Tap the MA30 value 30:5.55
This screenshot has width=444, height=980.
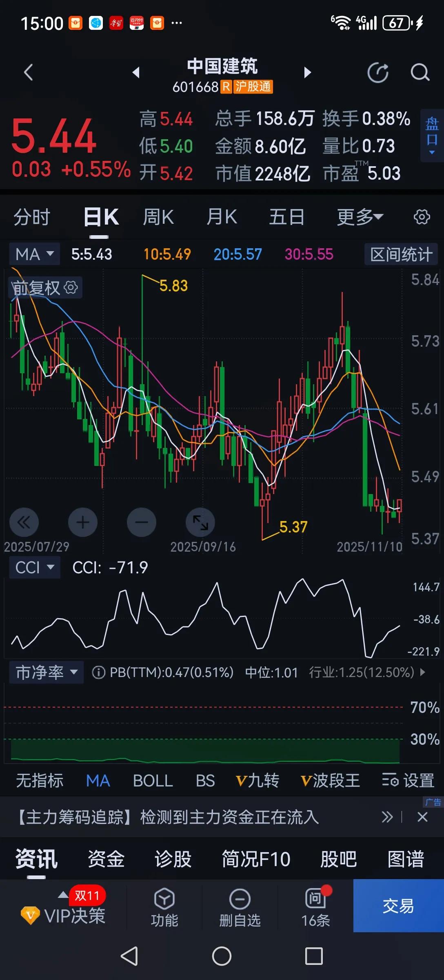[x=309, y=254]
